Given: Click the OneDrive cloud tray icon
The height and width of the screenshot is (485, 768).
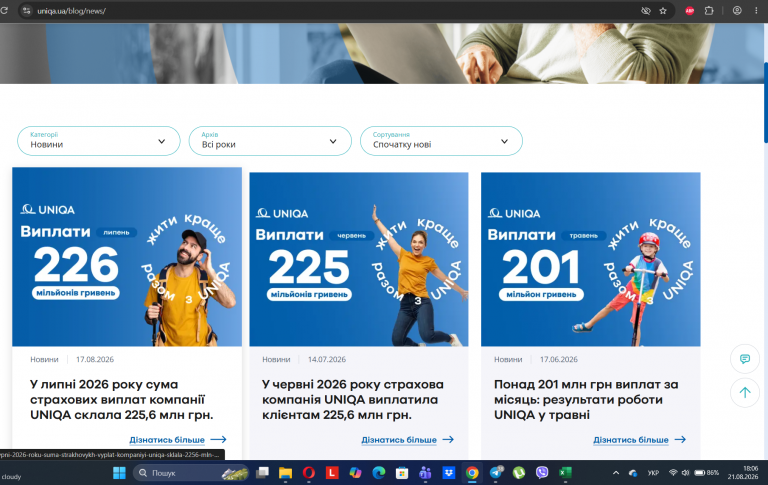Looking at the screenshot, I should tap(633, 473).
